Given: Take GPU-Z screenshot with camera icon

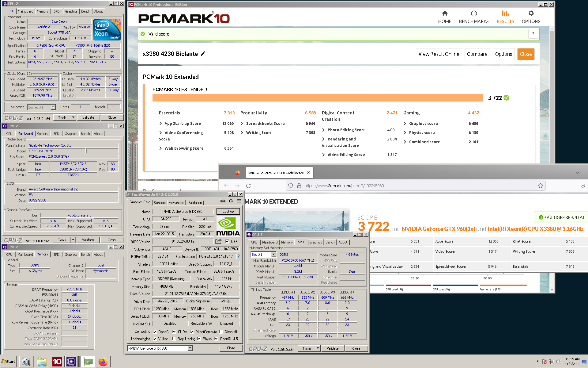Looking at the screenshot, I should pyautogui.click(x=223, y=201).
